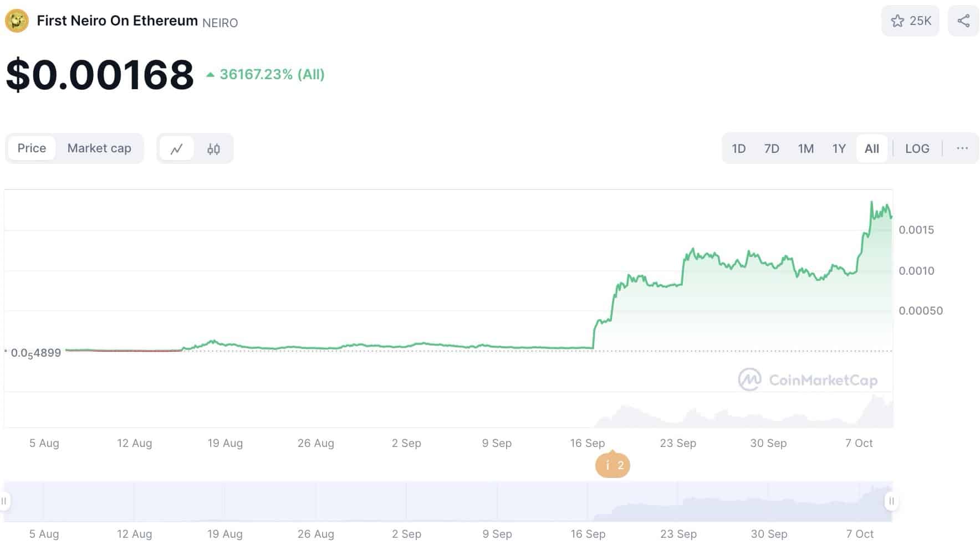The image size is (980, 550).
Task: Click the 0.0010 y-axis label
Action: coord(916,271)
